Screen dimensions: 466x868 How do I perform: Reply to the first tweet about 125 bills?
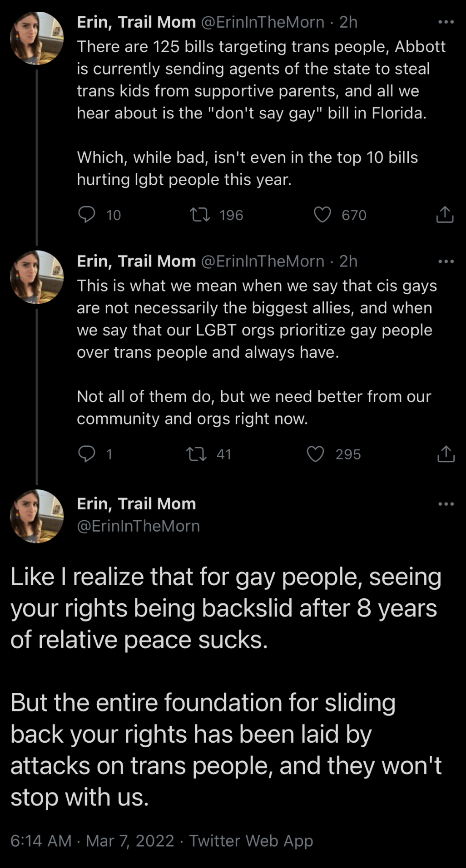(87, 214)
